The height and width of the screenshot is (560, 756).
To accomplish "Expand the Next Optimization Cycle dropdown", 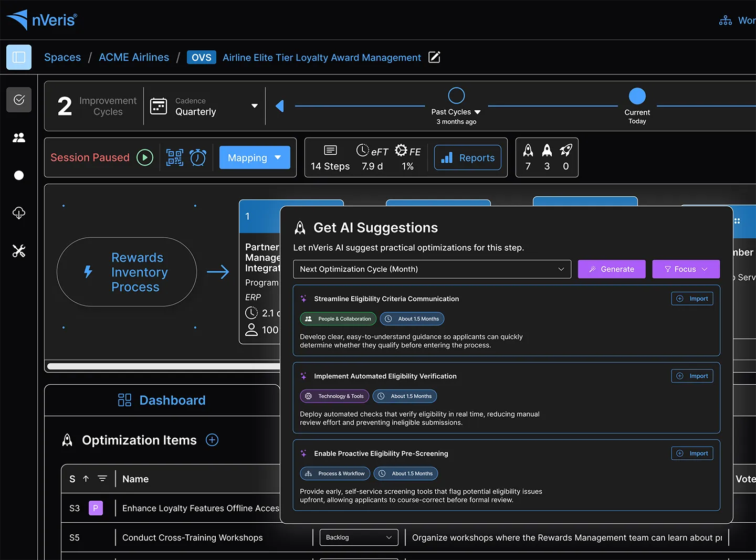I will coord(432,269).
